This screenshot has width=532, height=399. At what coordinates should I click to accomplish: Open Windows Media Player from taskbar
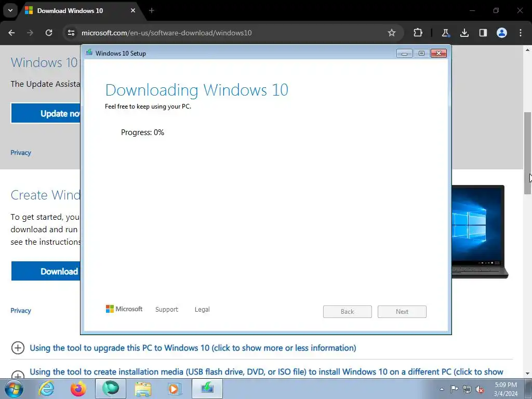(x=175, y=389)
